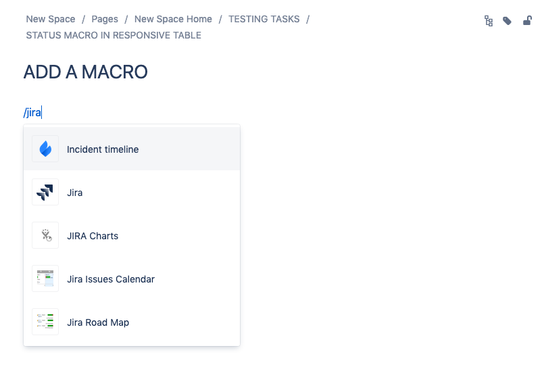
Task: Click the Incident timeline flame icon
Action: click(x=45, y=149)
